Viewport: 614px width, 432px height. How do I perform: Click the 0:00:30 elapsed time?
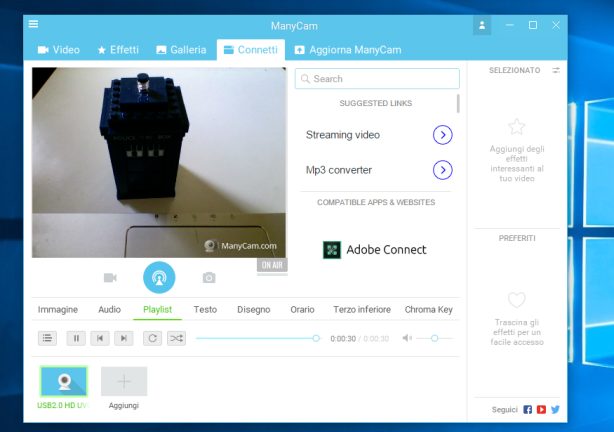[x=343, y=338]
